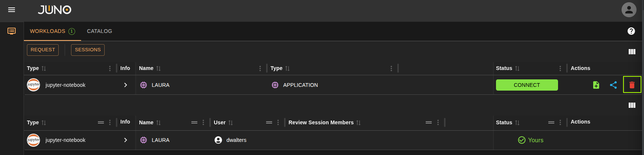
Task: Sort sessions table by User column
Action: [x=231, y=123]
